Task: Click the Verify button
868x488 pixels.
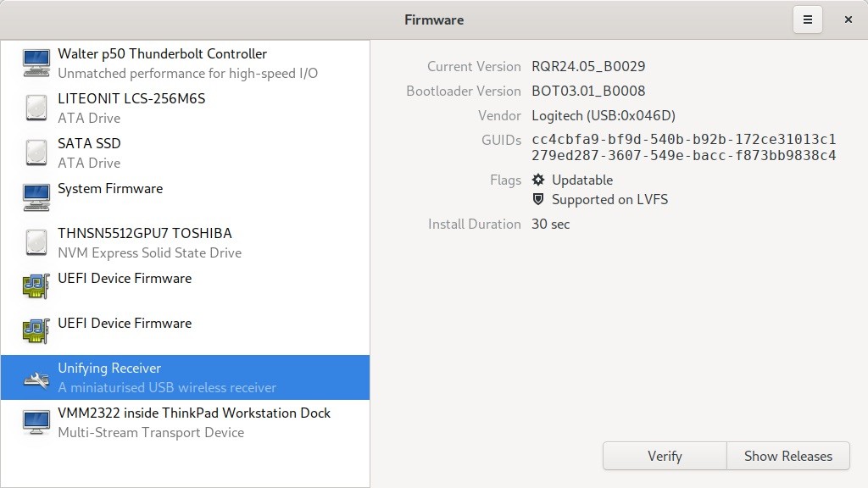Action: (x=665, y=456)
